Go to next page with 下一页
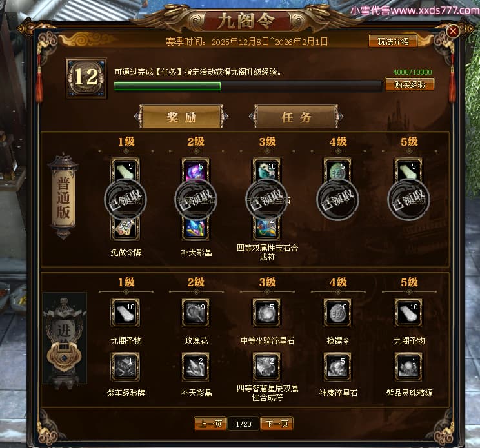Screen dimensions: 480x448 point(277,424)
